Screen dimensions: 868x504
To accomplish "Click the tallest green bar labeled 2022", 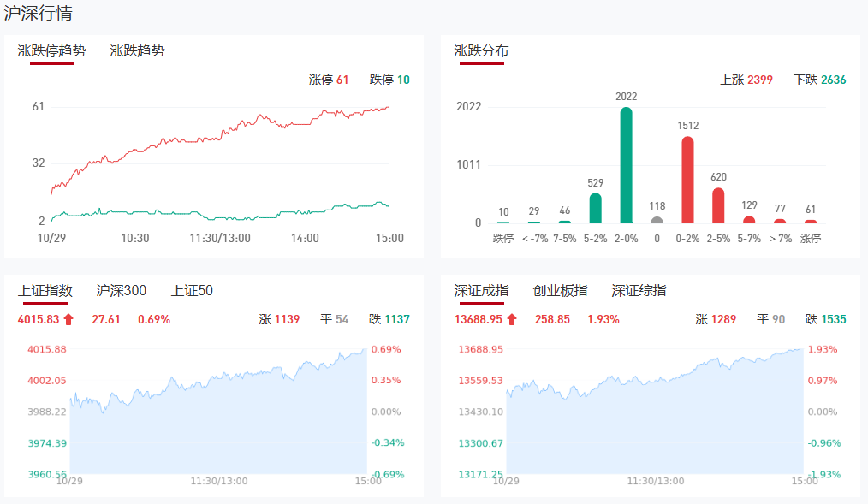I will (x=626, y=165).
